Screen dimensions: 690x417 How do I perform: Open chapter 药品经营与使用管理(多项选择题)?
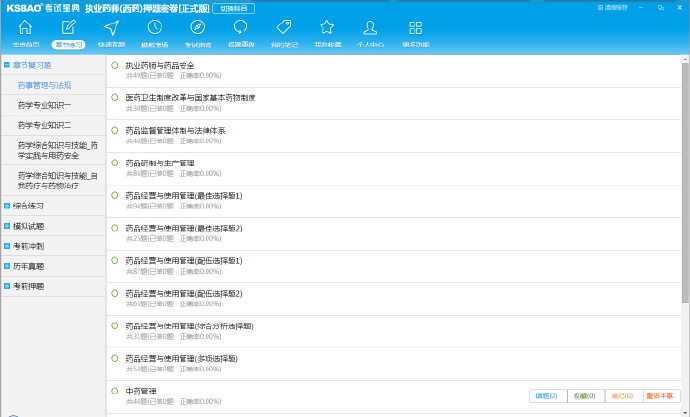pyautogui.click(x=181, y=358)
